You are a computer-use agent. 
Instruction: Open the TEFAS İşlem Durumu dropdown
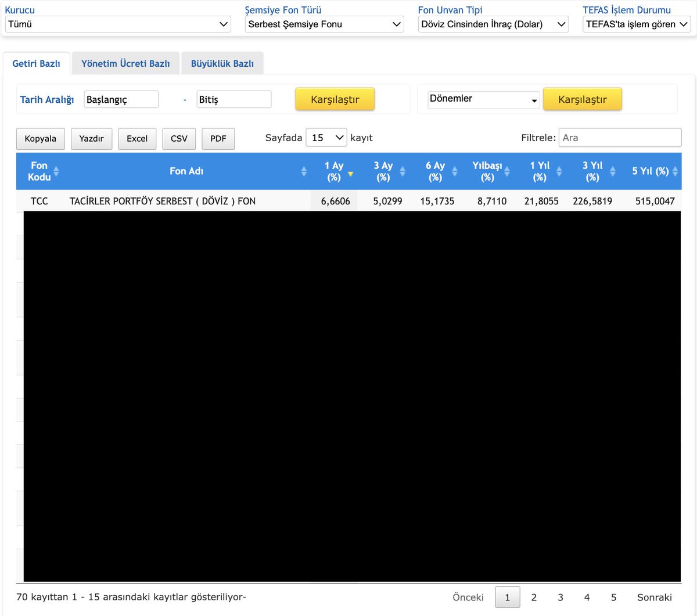click(x=637, y=24)
